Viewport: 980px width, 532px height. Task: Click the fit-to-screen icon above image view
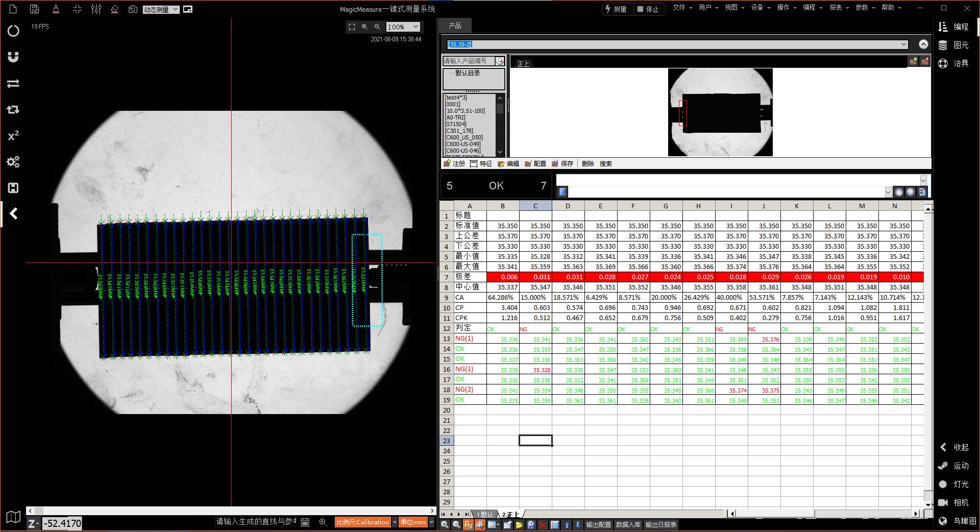[352, 27]
